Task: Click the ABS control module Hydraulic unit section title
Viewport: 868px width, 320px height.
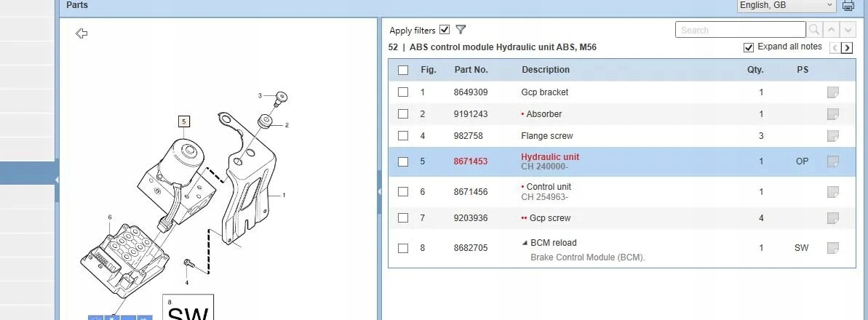Action: pyautogui.click(x=503, y=47)
